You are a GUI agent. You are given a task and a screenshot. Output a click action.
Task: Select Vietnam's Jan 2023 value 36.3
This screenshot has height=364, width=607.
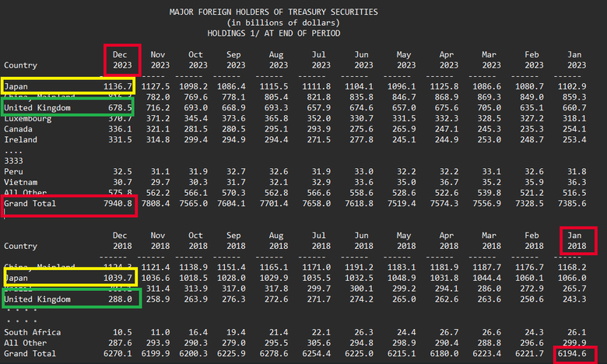click(x=577, y=182)
